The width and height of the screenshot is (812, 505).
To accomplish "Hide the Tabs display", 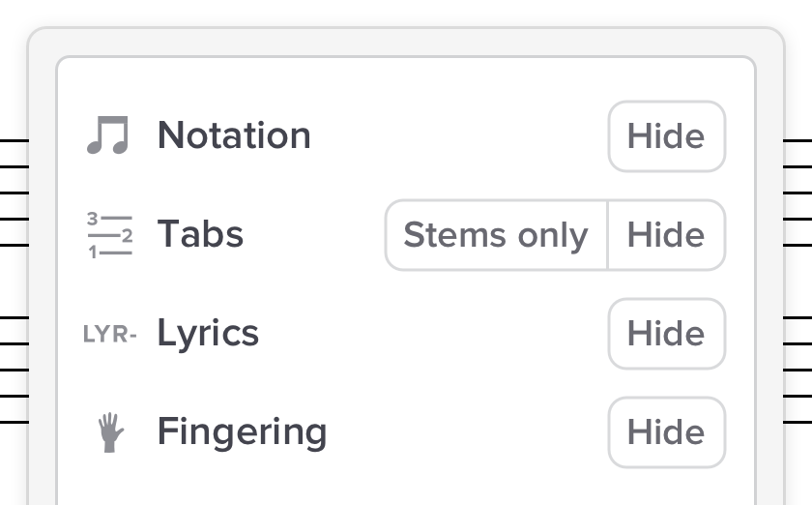I will (x=666, y=235).
